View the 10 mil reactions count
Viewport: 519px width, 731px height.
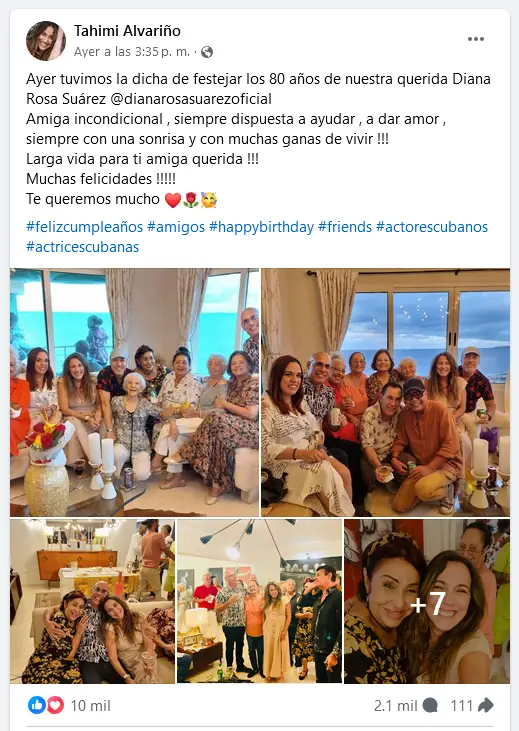pyautogui.click(x=90, y=706)
